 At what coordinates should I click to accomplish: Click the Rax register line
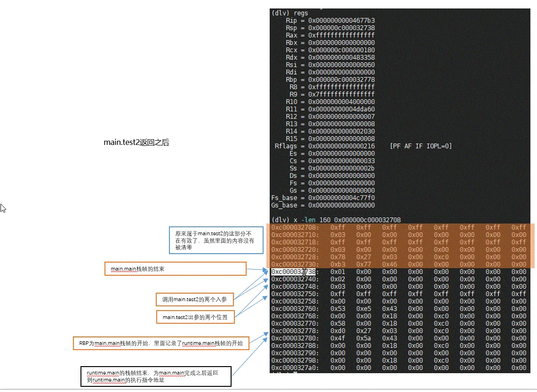point(330,35)
